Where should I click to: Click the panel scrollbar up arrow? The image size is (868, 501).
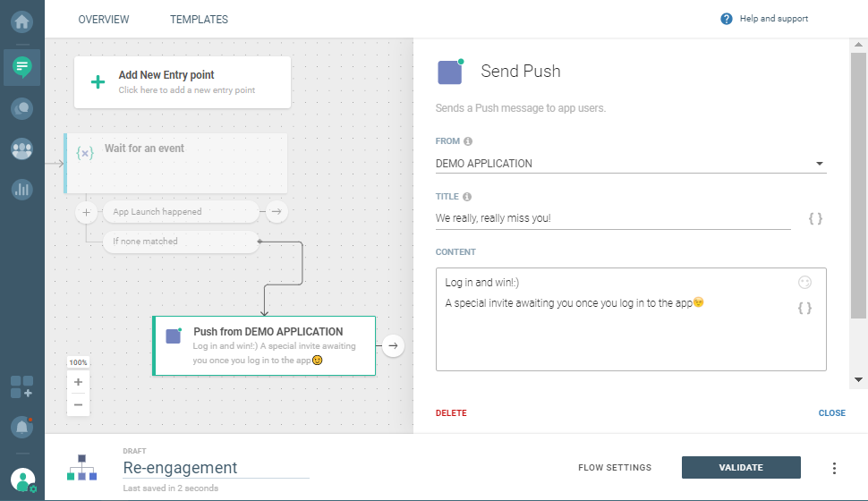858,45
